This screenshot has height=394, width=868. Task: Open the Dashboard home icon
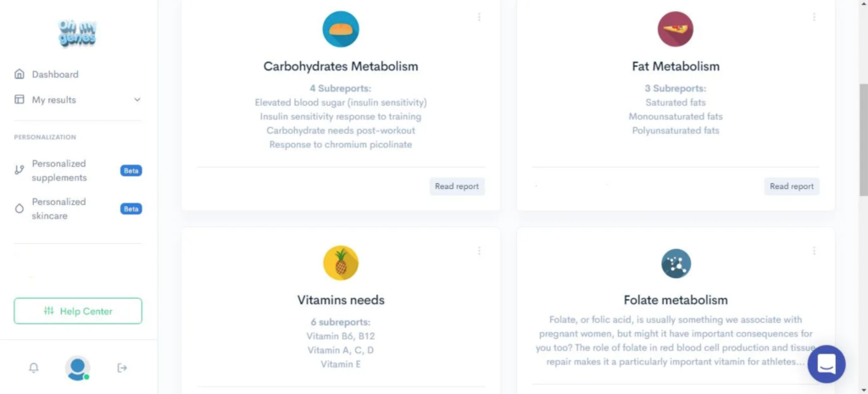point(19,75)
